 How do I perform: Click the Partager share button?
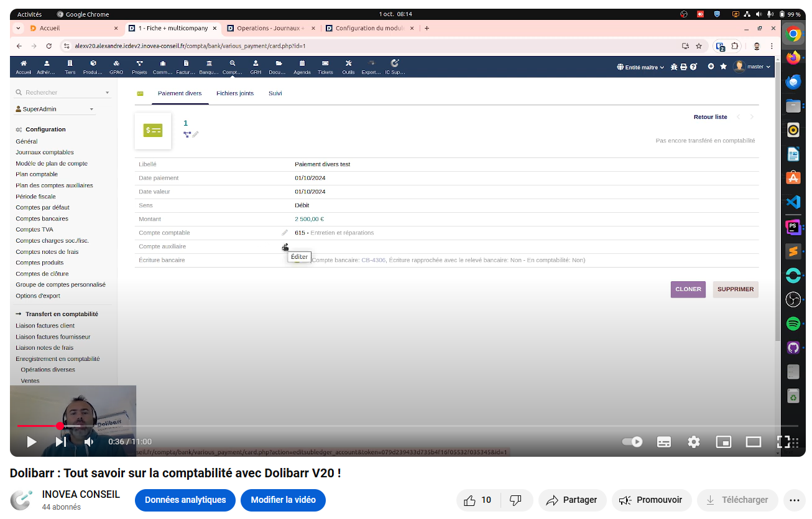(x=573, y=500)
